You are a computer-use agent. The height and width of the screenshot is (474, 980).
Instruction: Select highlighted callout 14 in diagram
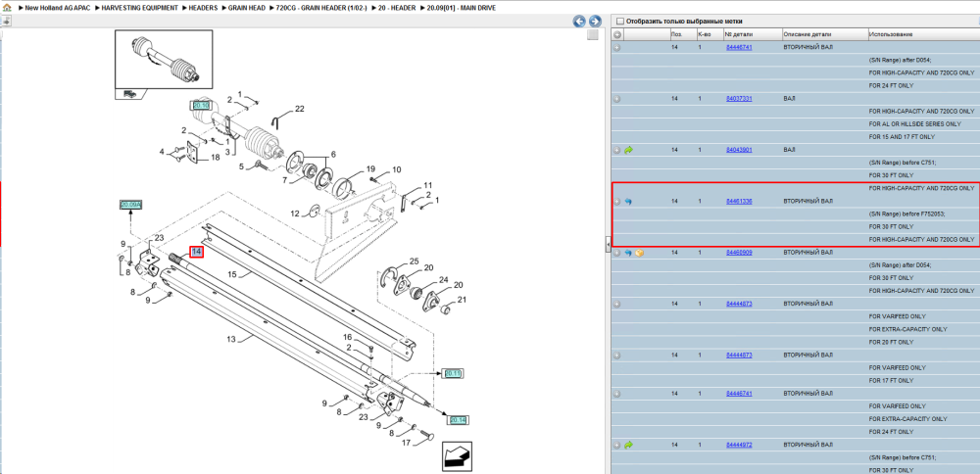click(197, 251)
